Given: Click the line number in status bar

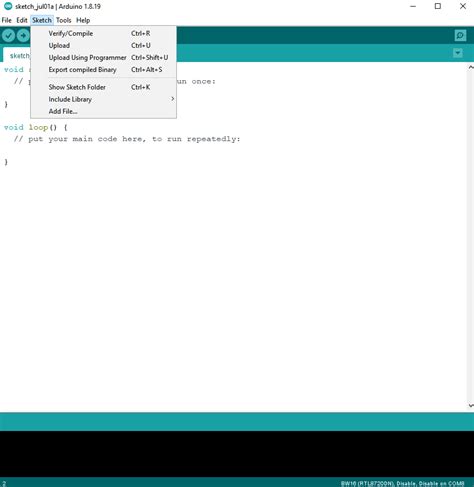Looking at the screenshot, I should 4,483.
